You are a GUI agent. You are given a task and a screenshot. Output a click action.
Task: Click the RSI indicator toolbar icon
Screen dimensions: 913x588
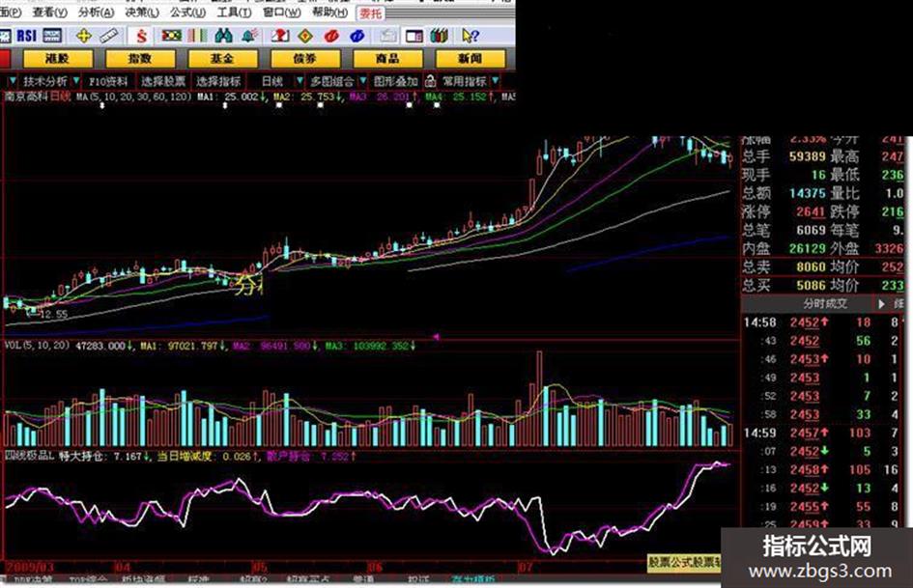(27, 36)
